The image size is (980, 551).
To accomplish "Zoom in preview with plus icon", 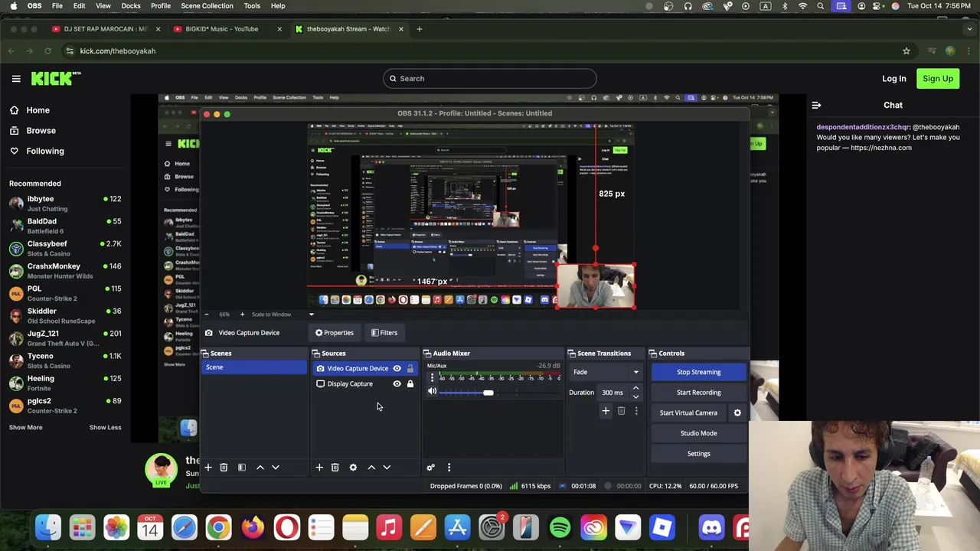I will [x=242, y=314].
